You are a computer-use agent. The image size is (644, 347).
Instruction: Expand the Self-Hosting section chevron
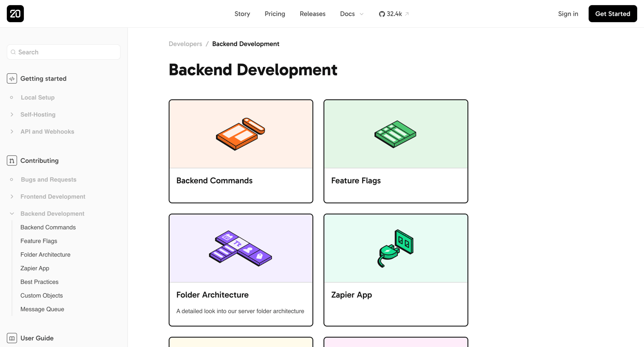pyautogui.click(x=12, y=115)
